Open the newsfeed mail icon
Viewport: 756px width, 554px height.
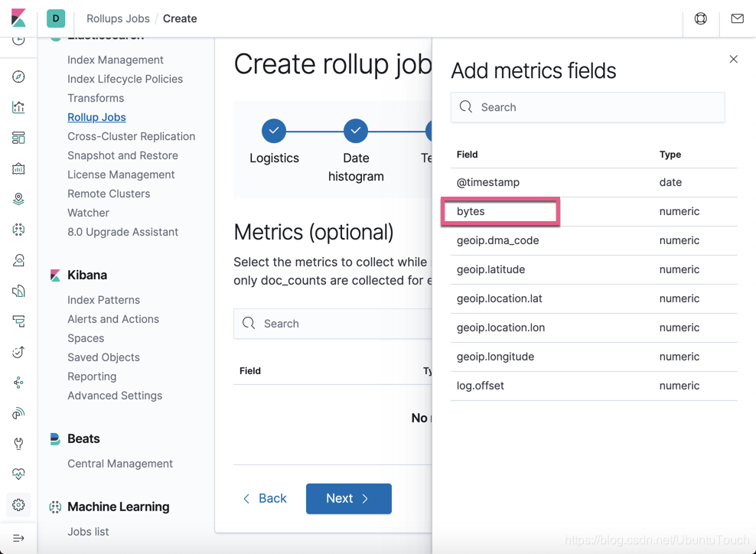click(x=737, y=18)
